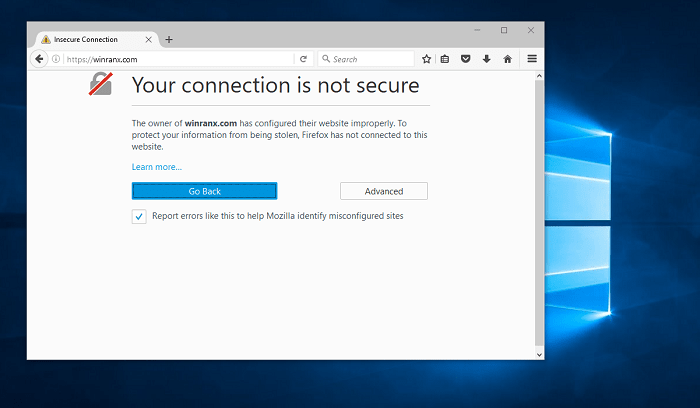Open site information icon in address bar

[56, 59]
